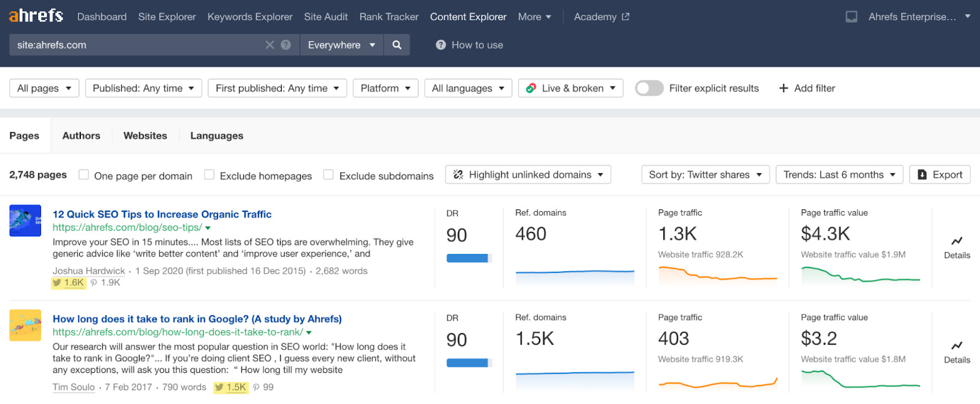The height and width of the screenshot is (404, 980).
Task: Toggle Filter explicit results switch
Action: coord(649,88)
